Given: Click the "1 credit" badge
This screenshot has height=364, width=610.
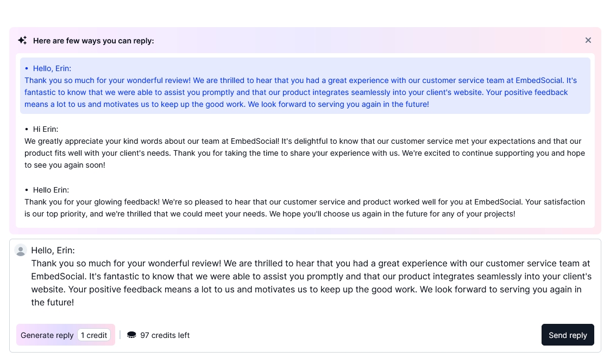Looking at the screenshot, I should tap(94, 335).
